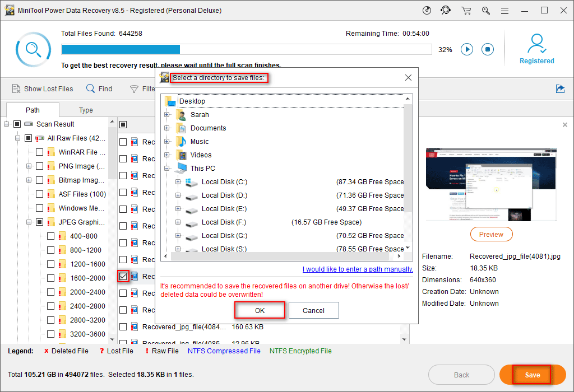This screenshot has height=392, width=574.
Task: Switch to the Type tab
Action: pos(86,110)
